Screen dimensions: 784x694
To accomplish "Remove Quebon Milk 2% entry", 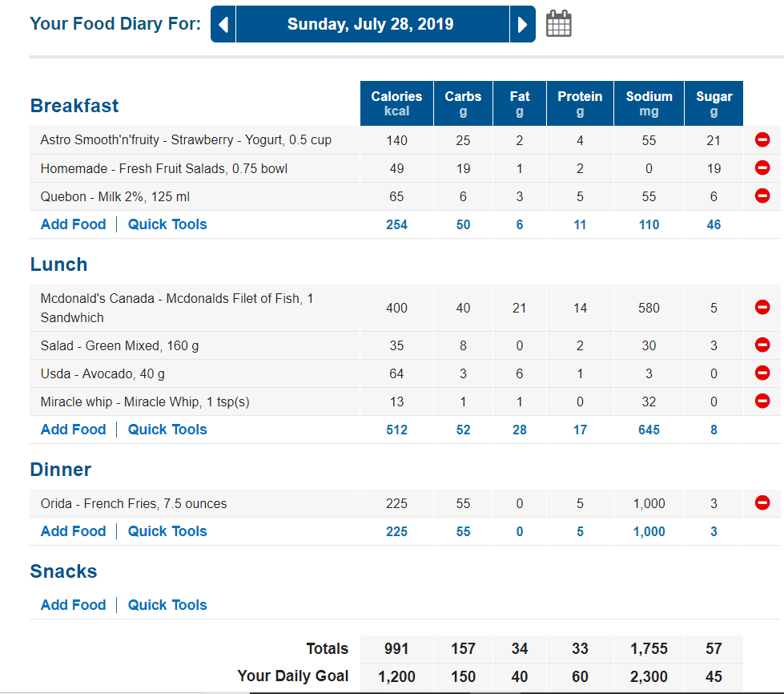I will 762,196.
